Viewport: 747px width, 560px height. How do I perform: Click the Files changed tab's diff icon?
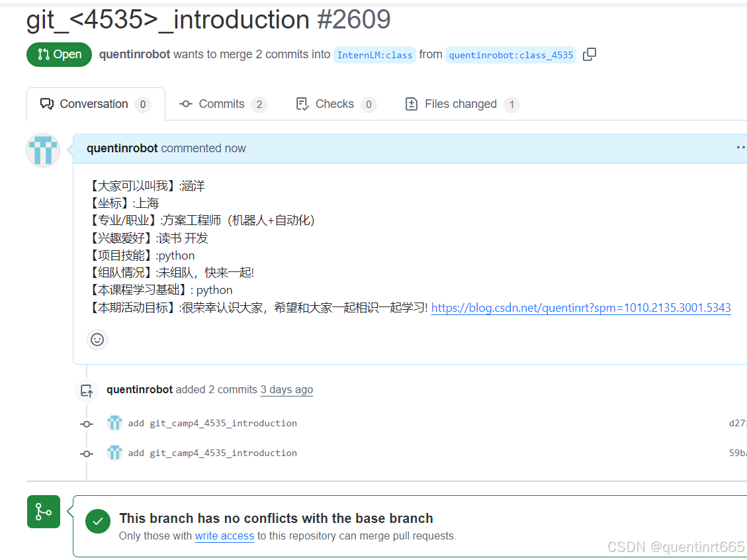click(411, 104)
